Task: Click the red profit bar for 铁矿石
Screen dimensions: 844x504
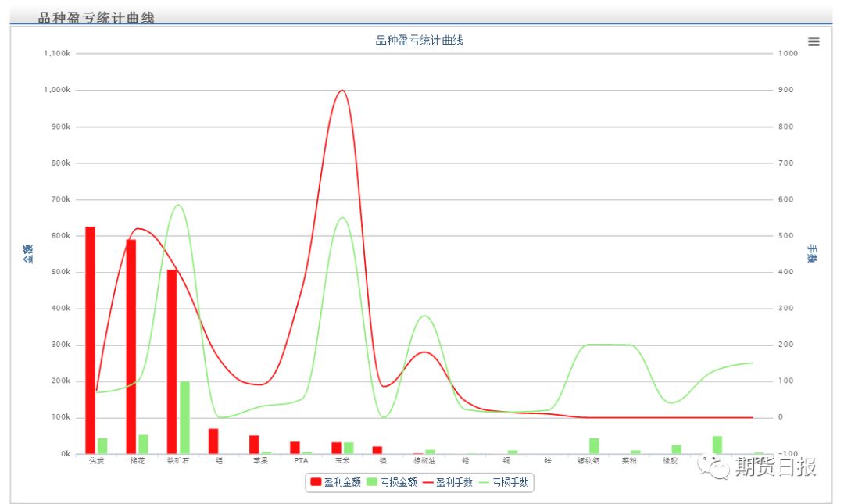Action: click(172, 362)
